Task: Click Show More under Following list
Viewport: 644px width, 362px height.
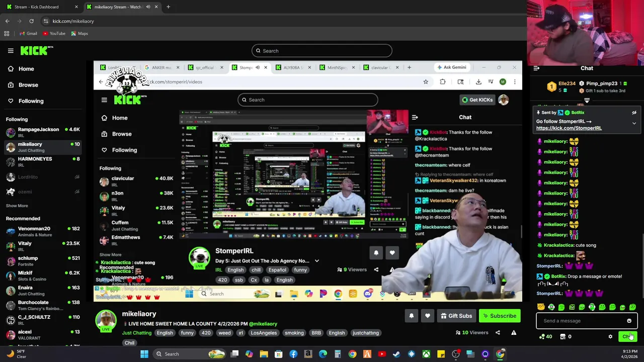Action: [x=17, y=206]
